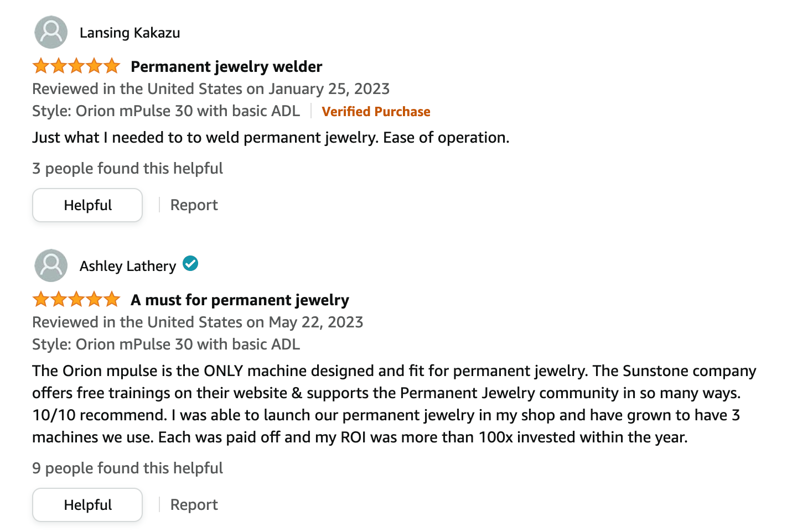Click the Style text on Ashley Lathery's review
Viewport: 787px width, 532px height.
click(x=166, y=345)
